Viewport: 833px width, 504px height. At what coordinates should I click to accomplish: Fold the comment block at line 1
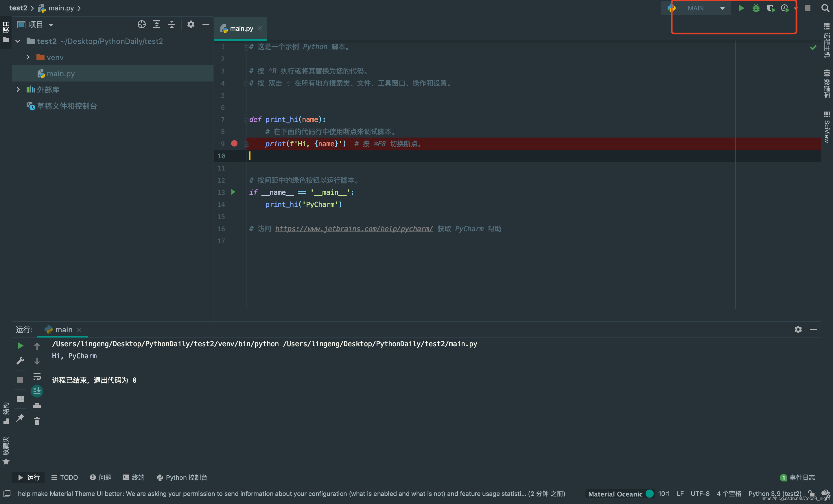[x=246, y=47]
